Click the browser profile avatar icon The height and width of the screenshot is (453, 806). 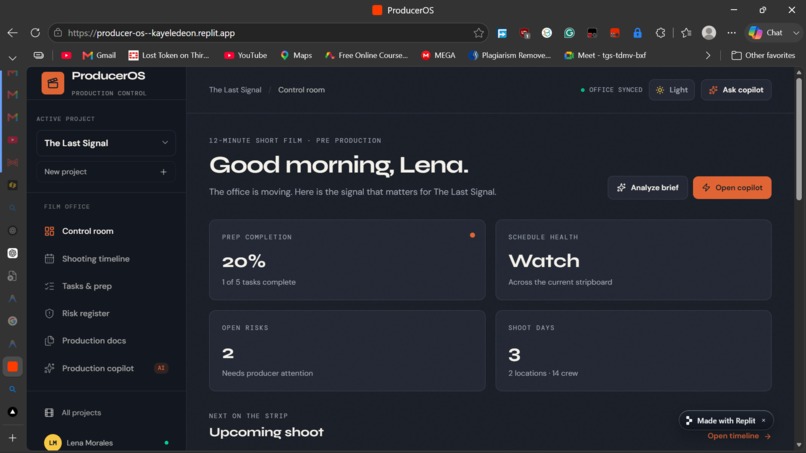[x=709, y=33]
